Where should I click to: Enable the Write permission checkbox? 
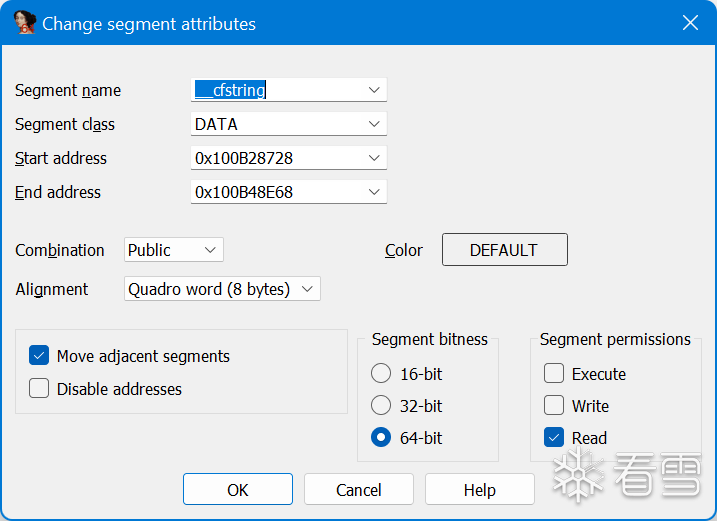point(554,406)
